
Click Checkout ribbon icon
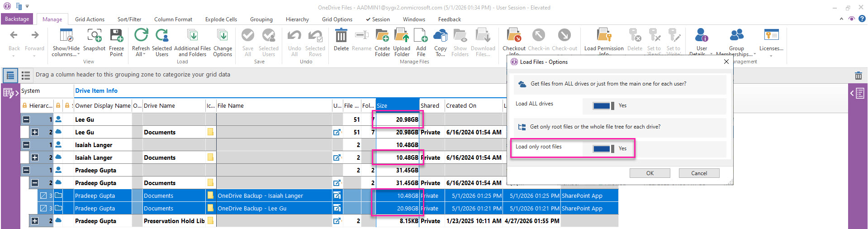click(x=514, y=35)
